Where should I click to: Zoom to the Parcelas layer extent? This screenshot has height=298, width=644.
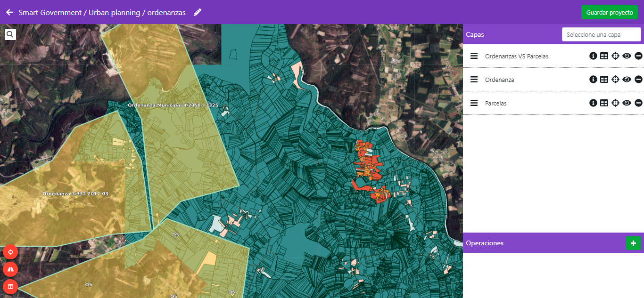click(x=615, y=103)
